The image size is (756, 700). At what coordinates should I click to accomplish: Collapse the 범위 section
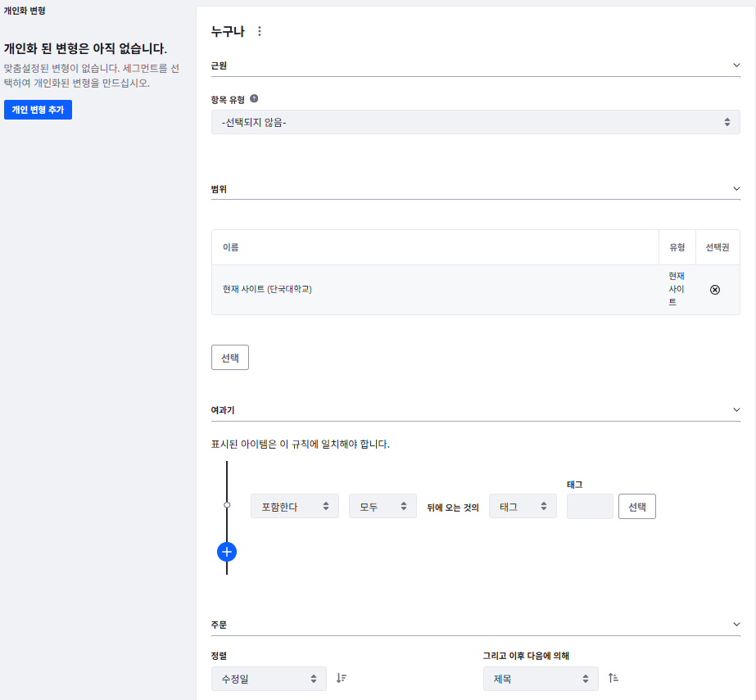click(x=736, y=188)
